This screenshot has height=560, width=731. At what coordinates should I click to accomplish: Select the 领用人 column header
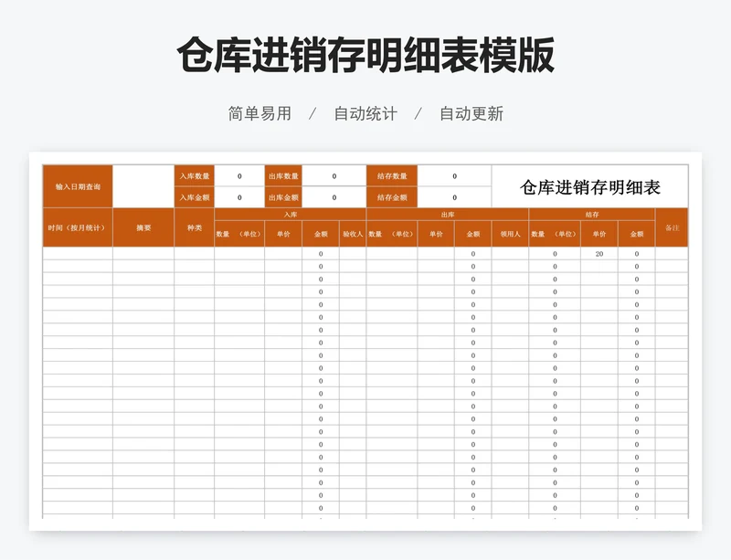pyautogui.click(x=510, y=234)
